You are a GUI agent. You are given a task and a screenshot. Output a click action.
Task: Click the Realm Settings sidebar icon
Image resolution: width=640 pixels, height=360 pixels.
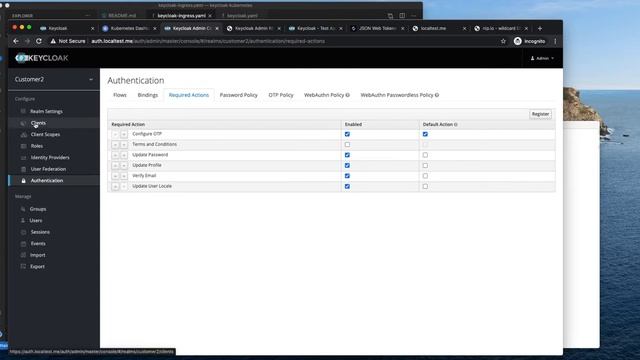coord(23,111)
